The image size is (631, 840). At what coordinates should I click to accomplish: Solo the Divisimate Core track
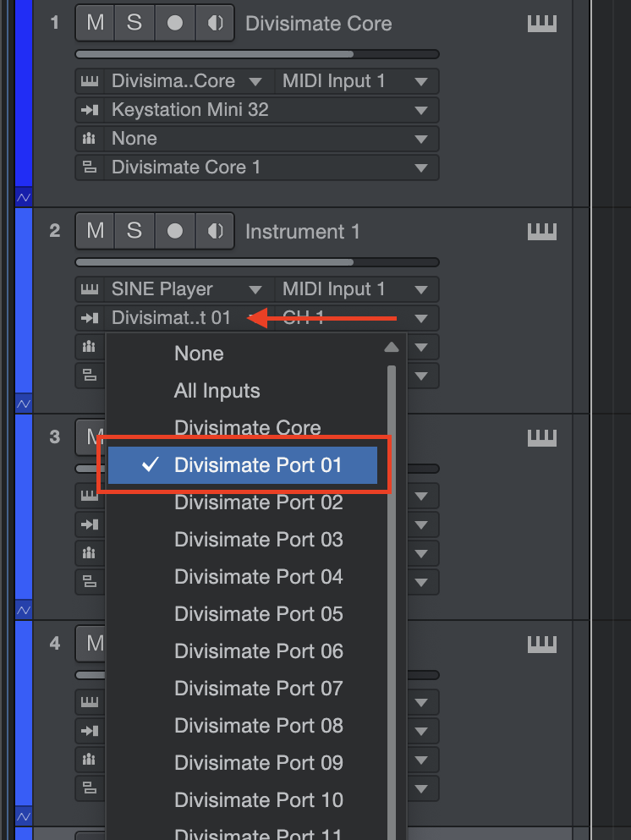(x=134, y=23)
